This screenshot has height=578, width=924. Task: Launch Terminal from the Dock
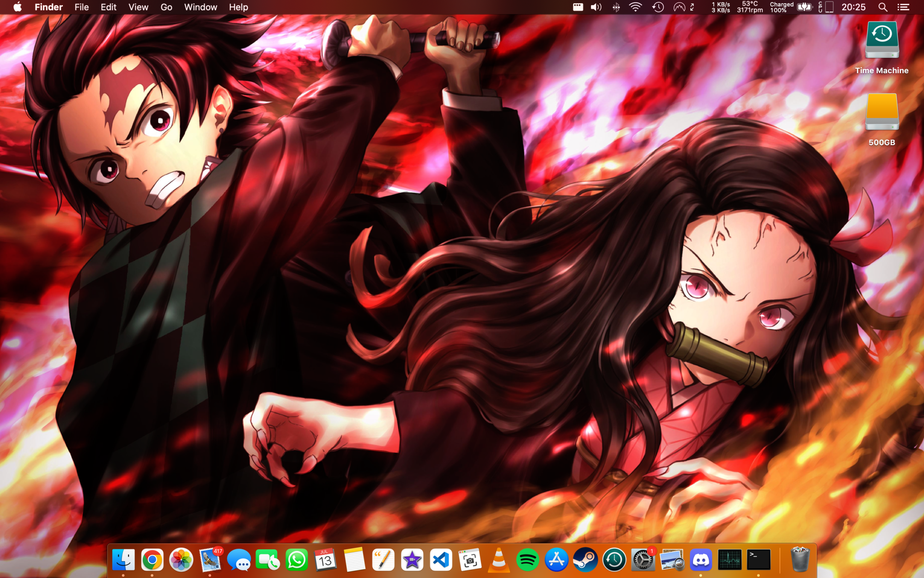click(x=759, y=560)
